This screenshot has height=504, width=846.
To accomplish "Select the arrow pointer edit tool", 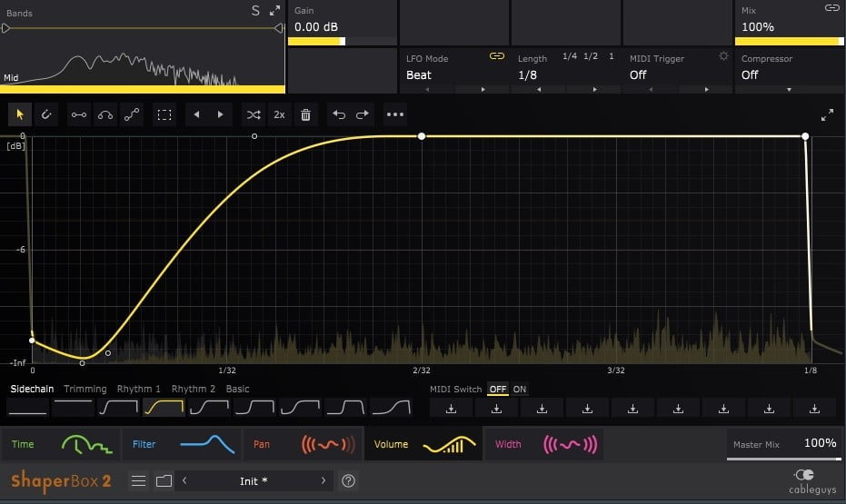I will click(20, 114).
